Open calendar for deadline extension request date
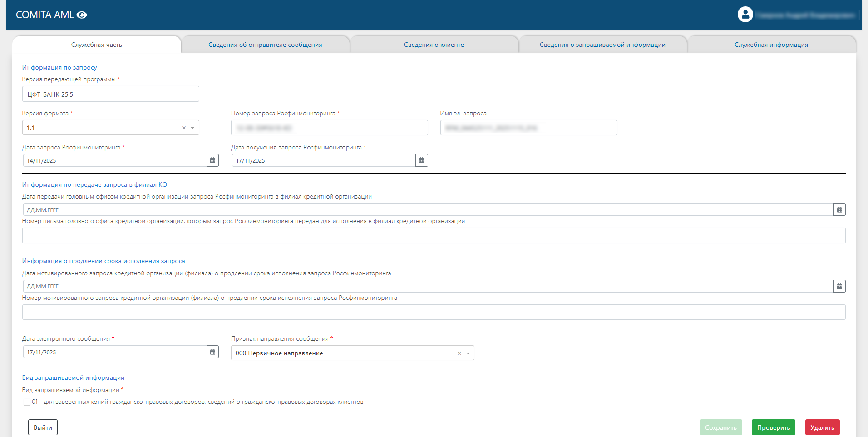 pos(839,287)
